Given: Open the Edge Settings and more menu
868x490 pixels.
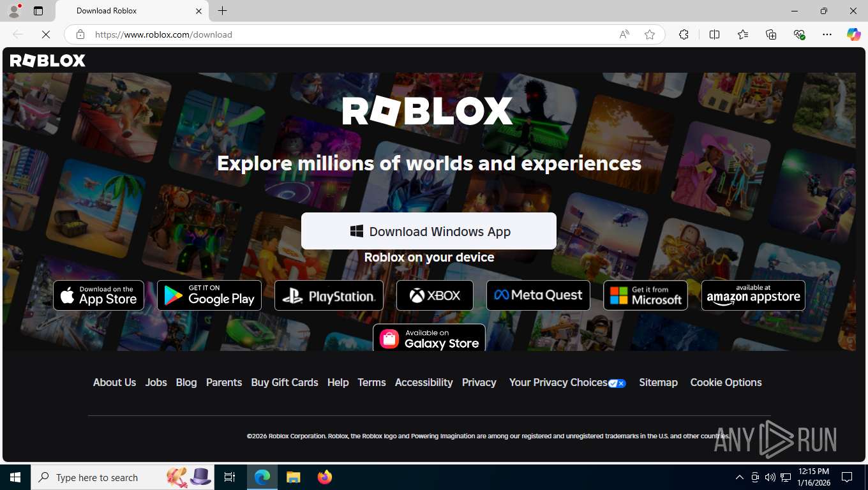Looking at the screenshot, I should (827, 34).
